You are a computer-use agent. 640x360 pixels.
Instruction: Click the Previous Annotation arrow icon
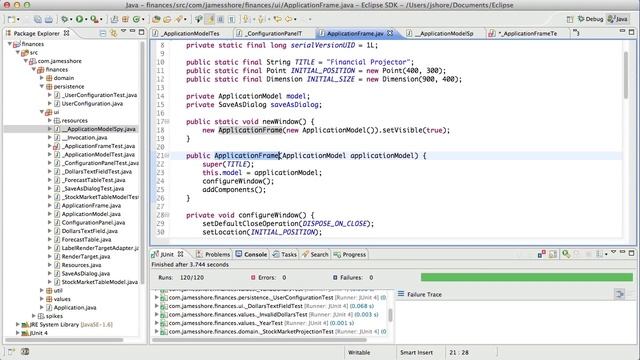[x=261, y=19]
